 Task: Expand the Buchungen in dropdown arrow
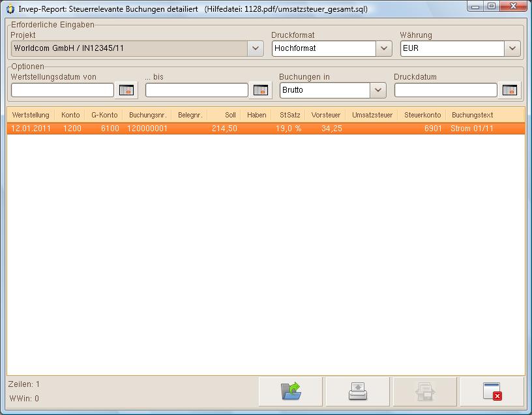pos(378,90)
